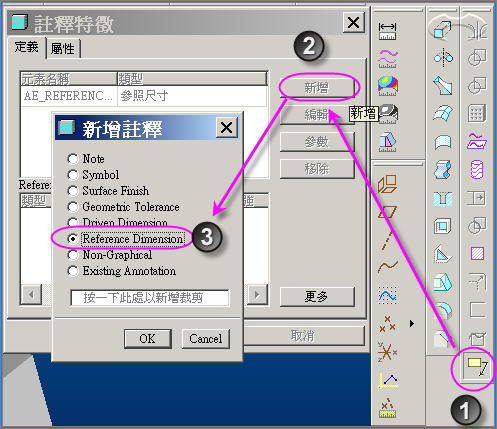Click the 按一下此處以新增裁剪 field

(x=150, y=297)
